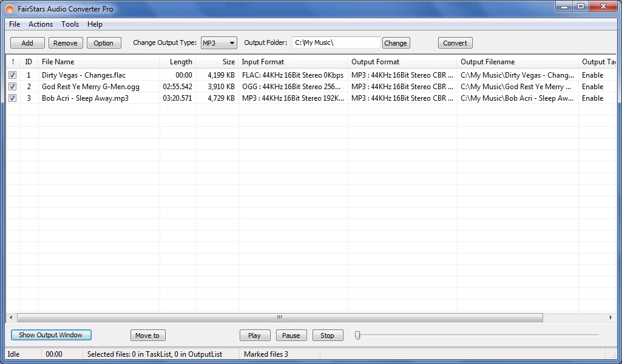
Task: Click Change to pick output folder
Action: pyautogui.click(x=396, y=43)
